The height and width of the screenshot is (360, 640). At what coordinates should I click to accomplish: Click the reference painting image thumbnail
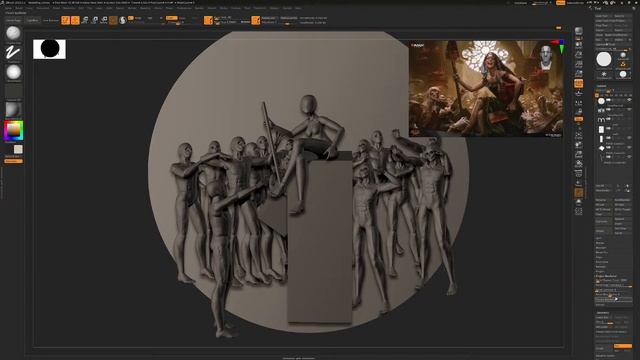(x=486, y=88)
